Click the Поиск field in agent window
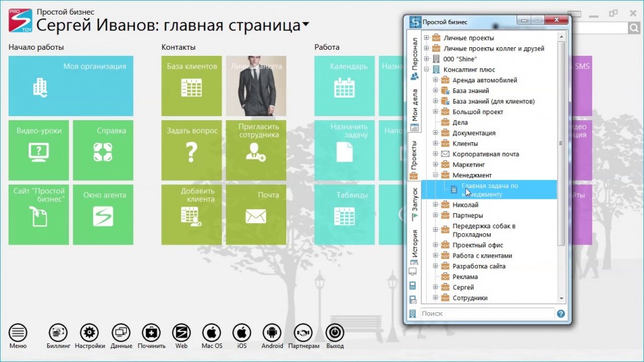The height and width of the screenshot is (362, 644). pyautogui.click(x=487, y=314)
